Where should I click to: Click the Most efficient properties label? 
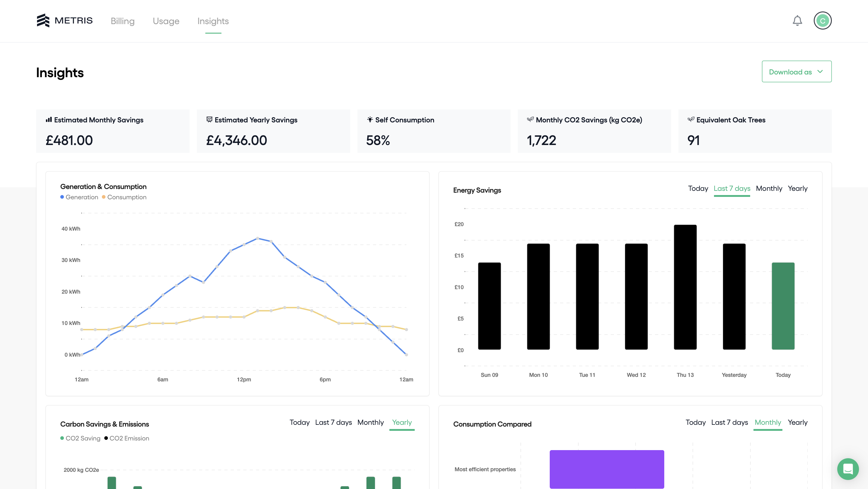(485, 469)
